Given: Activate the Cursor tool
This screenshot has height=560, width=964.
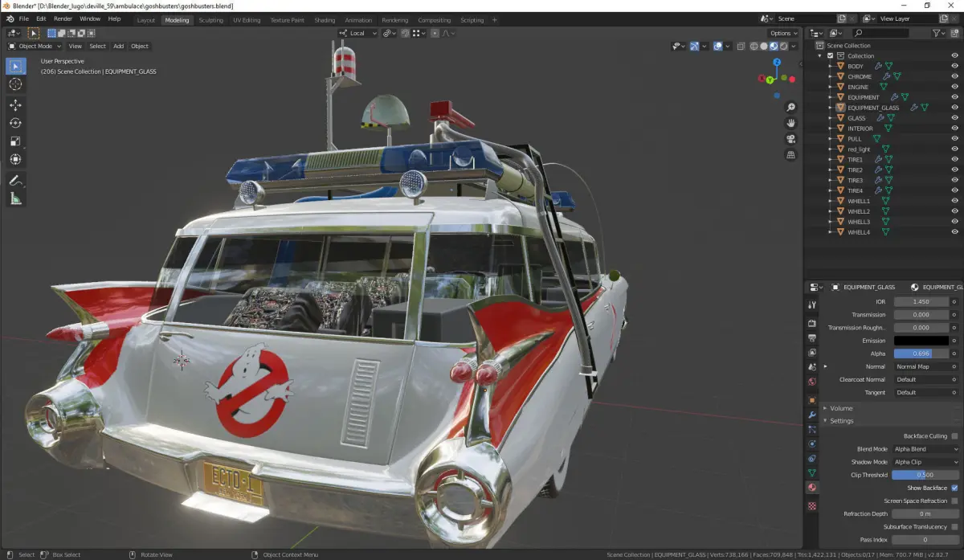Looking at the screenshot, I should coord(15,84).
